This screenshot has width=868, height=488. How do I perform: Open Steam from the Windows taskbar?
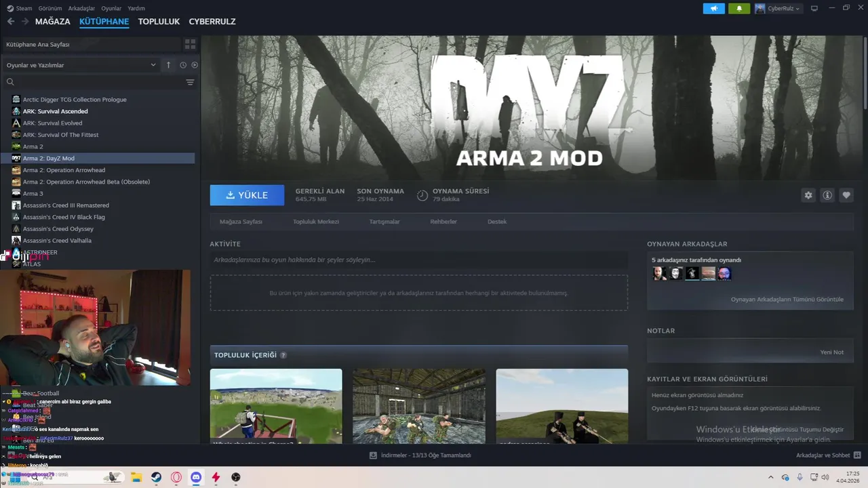click(156, 477)
